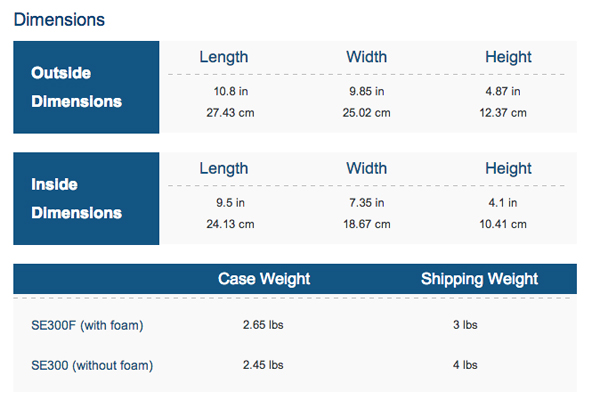Select the 12.37 cm outside height value
Screen dimensions: 600x400
(x=503, y=112)
